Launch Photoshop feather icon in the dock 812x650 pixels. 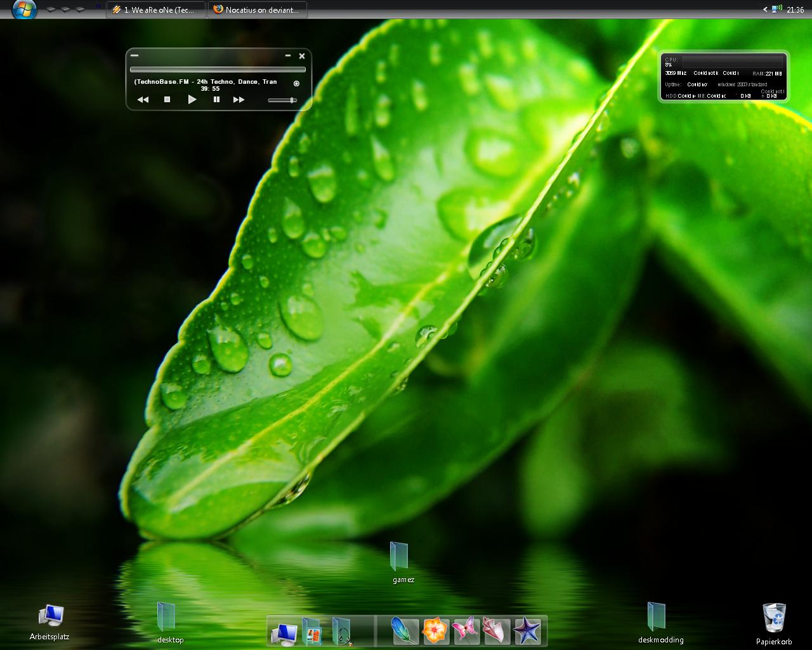click(403, 631)
